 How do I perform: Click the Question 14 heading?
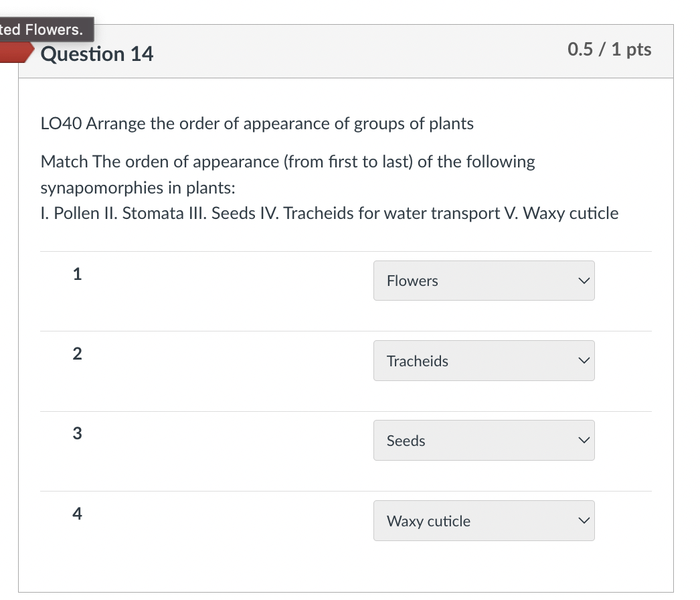(x=97, y=54)
